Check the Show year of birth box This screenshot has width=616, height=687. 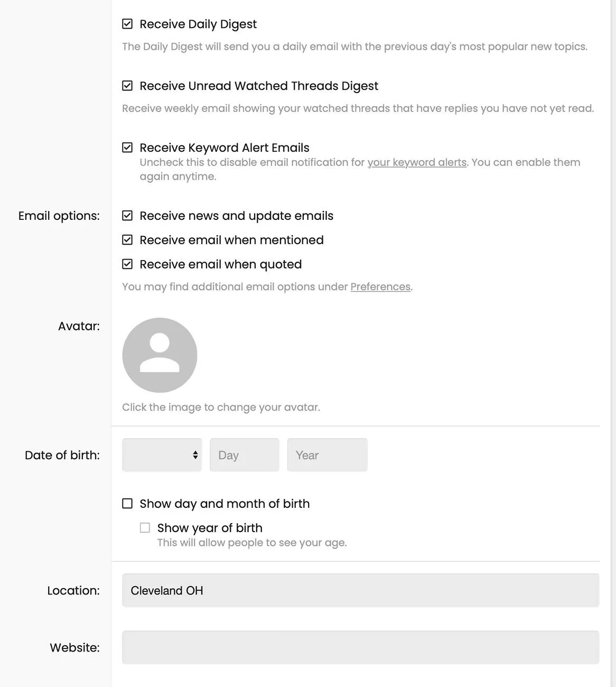pyautogui.click(x=145, y=528)
